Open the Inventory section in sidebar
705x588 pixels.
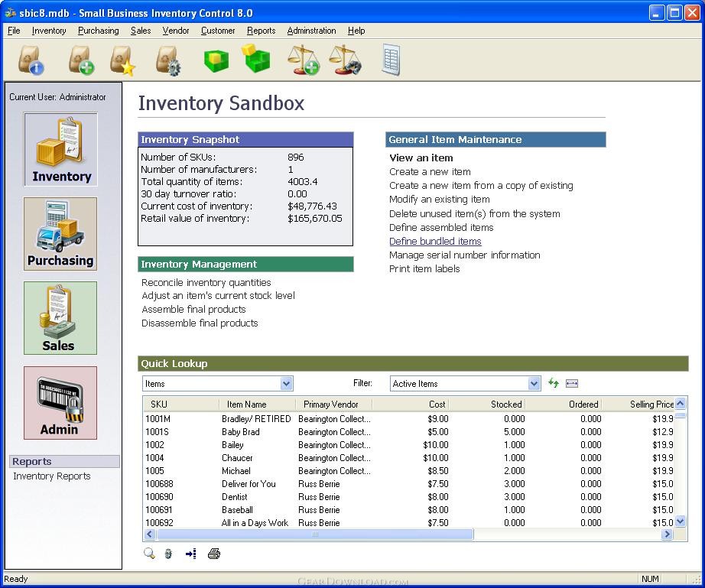60,149
